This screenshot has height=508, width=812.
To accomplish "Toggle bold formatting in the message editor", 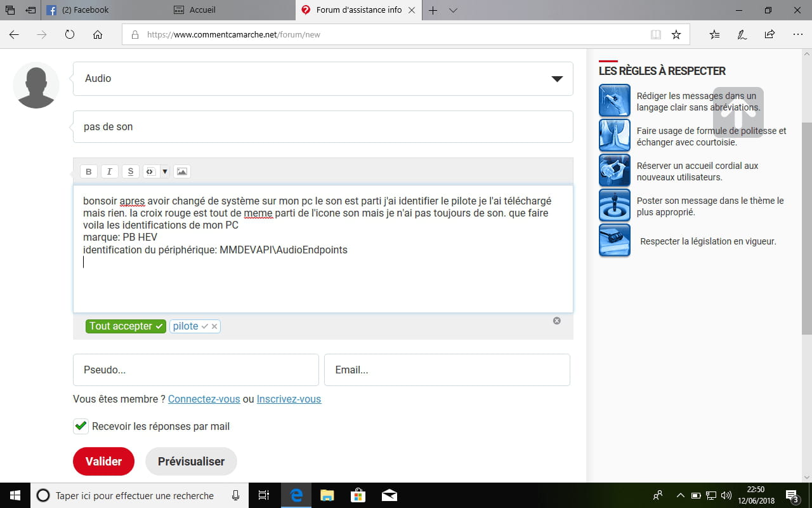I will 88,171.
